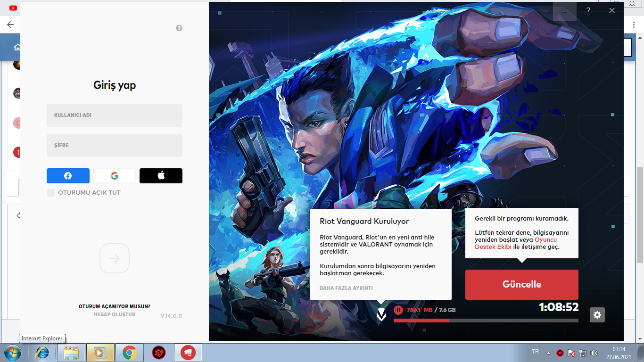
Task: Open the Riot Client settings gear
Action: (x=597, y=315)
